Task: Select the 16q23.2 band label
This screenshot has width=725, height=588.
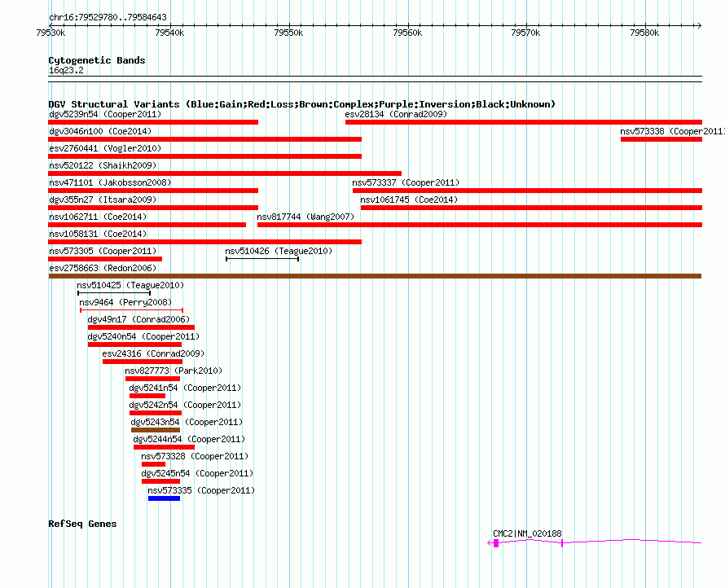Action: pyautogui.click(x=66, y=70)
